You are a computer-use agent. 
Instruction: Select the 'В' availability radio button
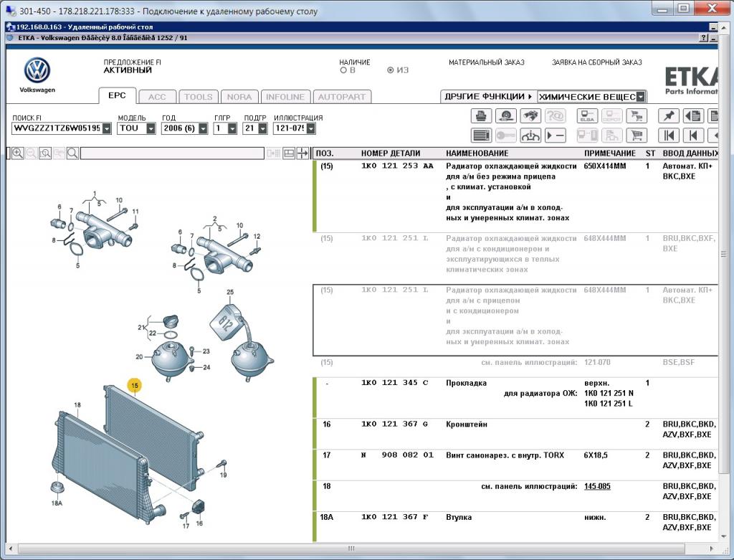(x=343, y=70)
